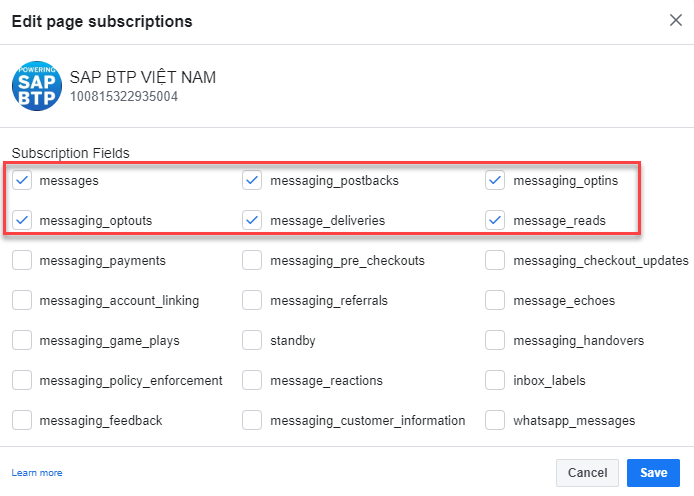Click the SAP BTP page avatar icon
The height and width of the screenshot is (496, 694).
pyautogui.click(x=37, y=86)
